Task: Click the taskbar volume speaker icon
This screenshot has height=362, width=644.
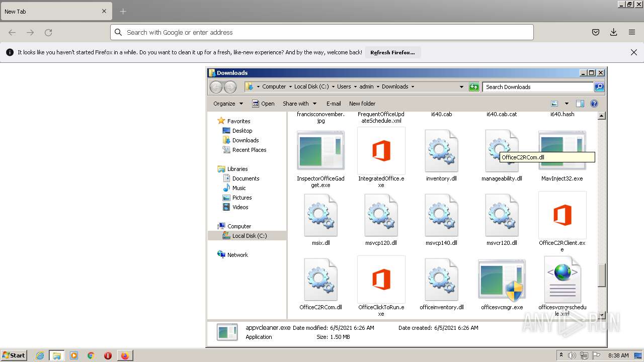Action: [572, 355]
